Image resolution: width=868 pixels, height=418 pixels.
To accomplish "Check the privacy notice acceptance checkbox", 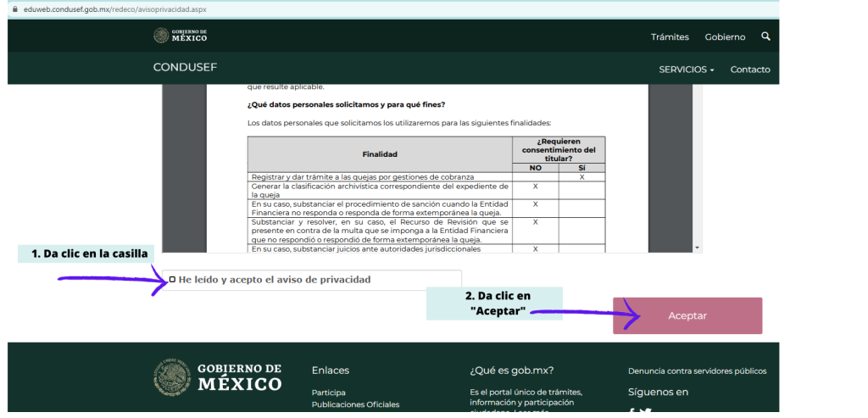I will coord(172,279).
